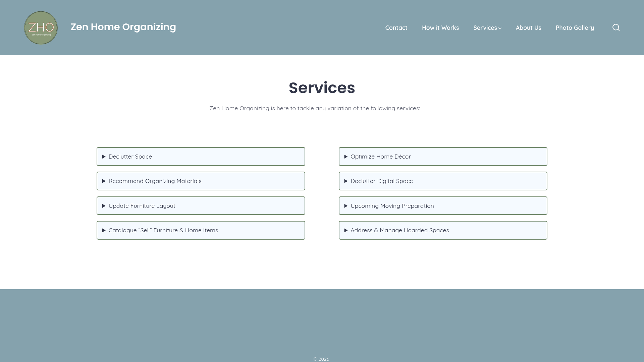Expand Catalogue "Sell" Furniture & Home Items

(x=201, y=230)
